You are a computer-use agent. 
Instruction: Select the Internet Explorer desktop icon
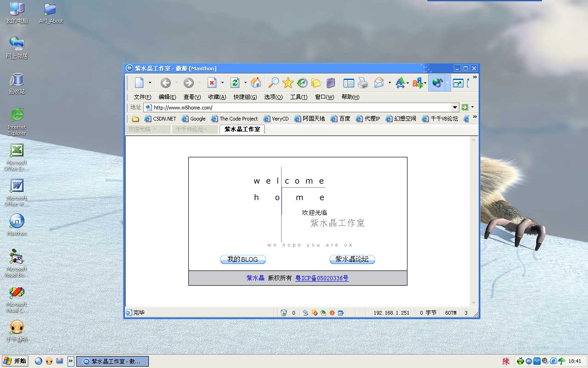(x=17, y=121)
